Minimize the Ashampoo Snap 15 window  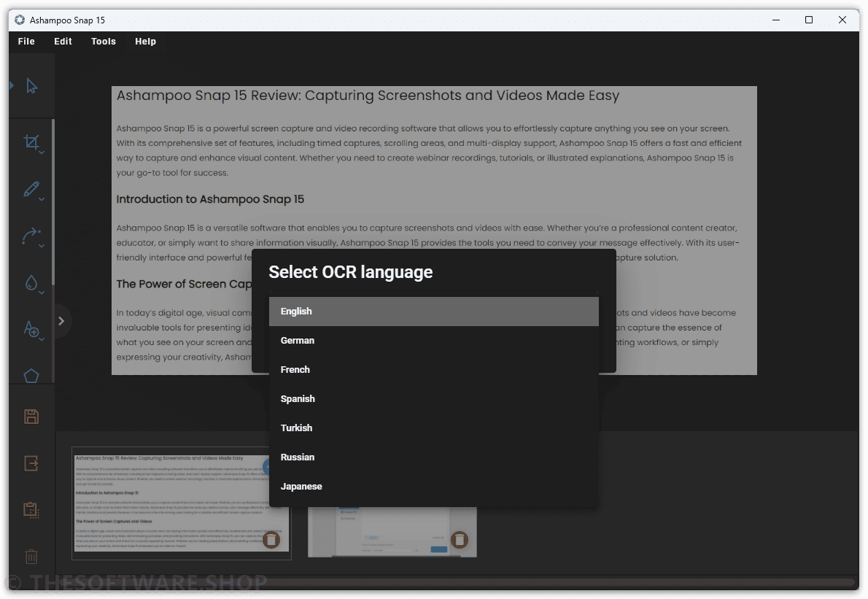[x=776, y=20]
